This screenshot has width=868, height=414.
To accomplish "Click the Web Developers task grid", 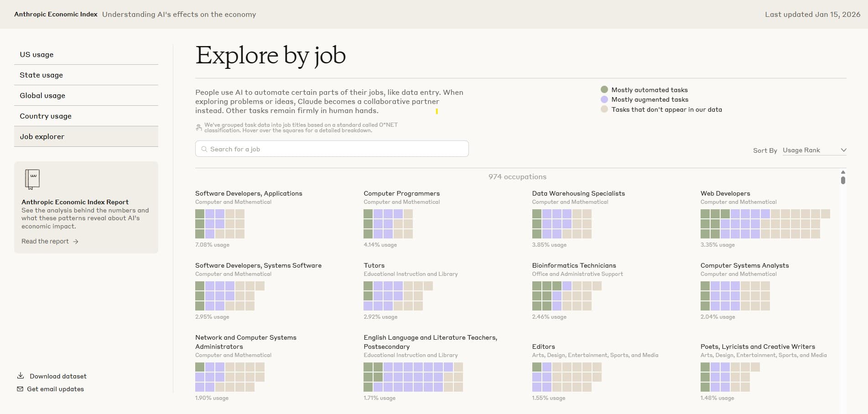I will click(x=765, y=224).
